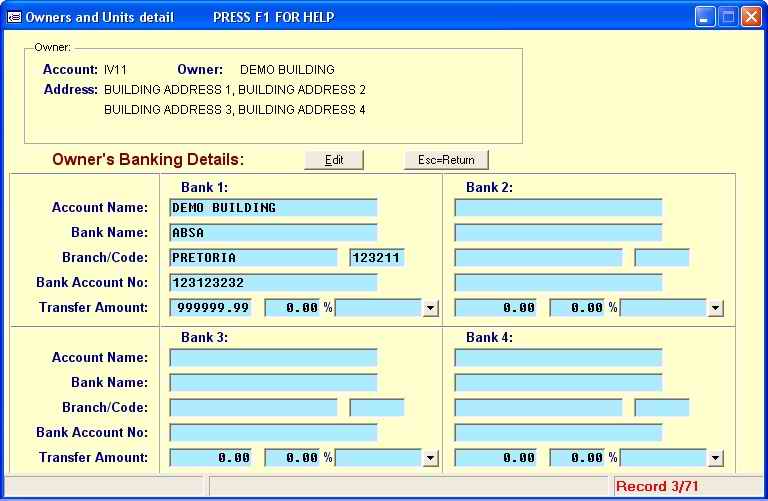
Task: Click Bank 3 Account Name field
Action: 273,358
